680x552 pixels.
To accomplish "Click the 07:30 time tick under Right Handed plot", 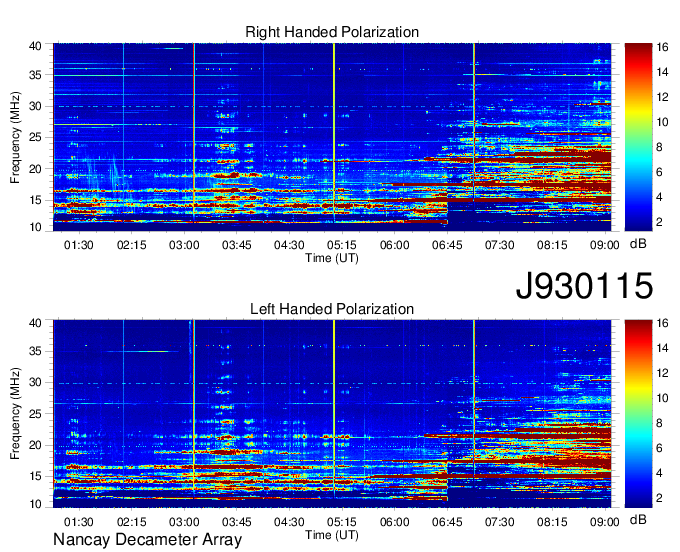I will click(x=499, y=245).
